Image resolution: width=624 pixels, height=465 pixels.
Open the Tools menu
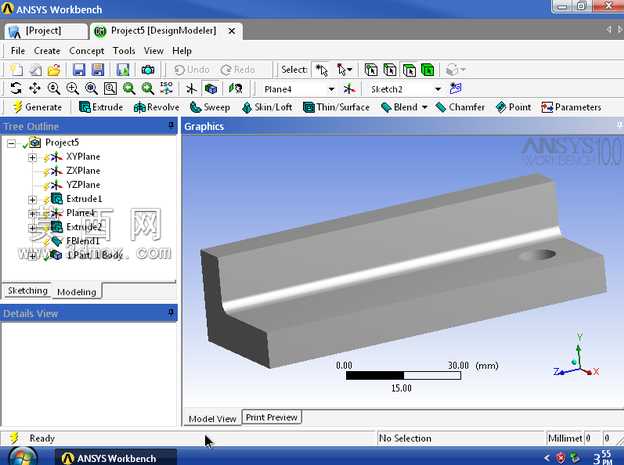(124, 51)
